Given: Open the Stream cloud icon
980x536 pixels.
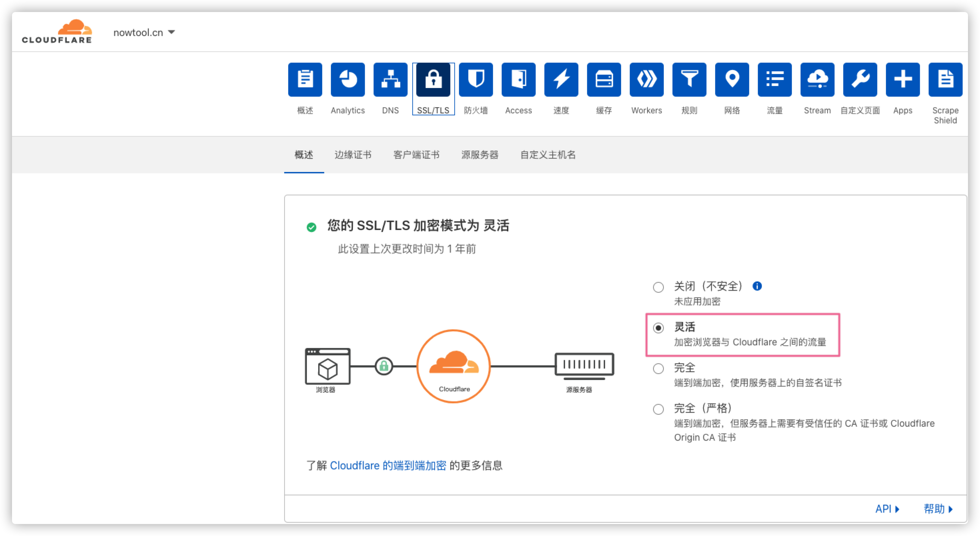Looking at the screenshot, I should click(x=817, y=79).
